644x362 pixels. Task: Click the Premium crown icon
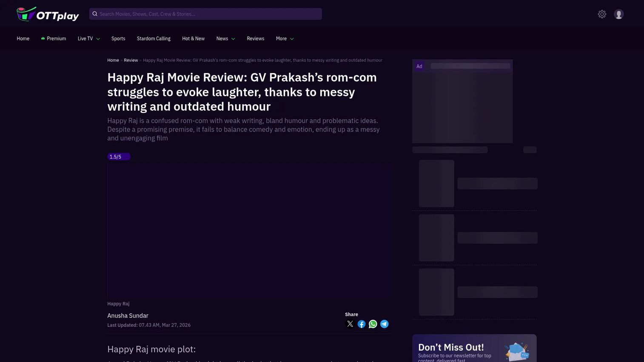pos(43,38)
